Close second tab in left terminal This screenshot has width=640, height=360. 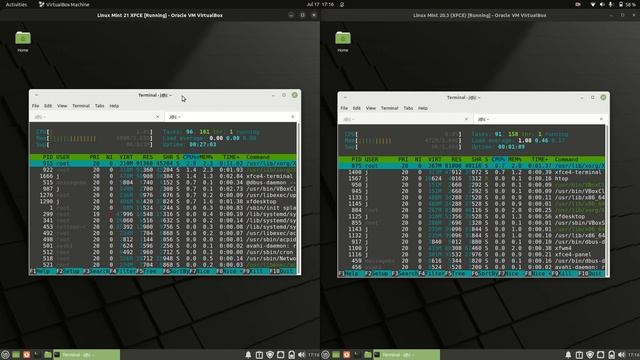[x=293, y=117]
